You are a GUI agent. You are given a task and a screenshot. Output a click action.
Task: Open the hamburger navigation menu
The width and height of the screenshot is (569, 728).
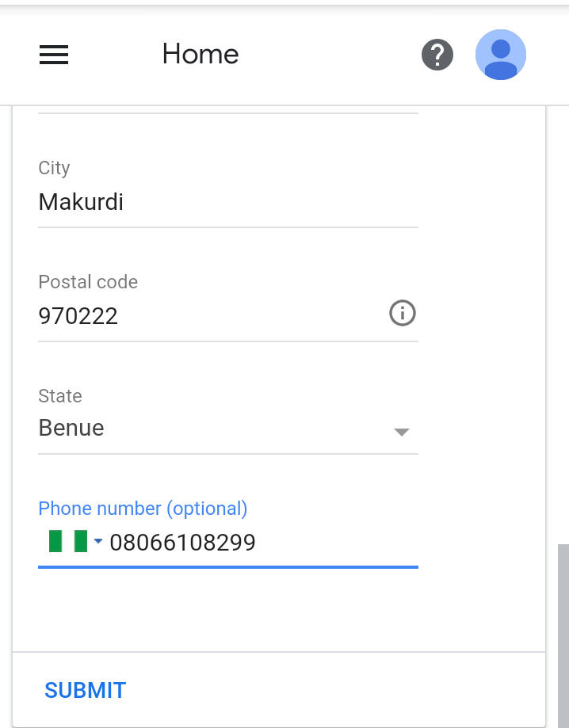coord(54,55)
